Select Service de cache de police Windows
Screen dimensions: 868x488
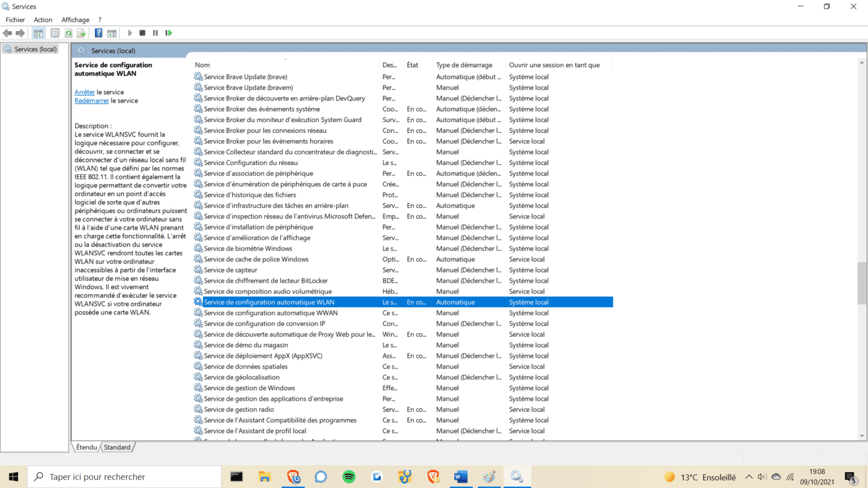point(403,259)
